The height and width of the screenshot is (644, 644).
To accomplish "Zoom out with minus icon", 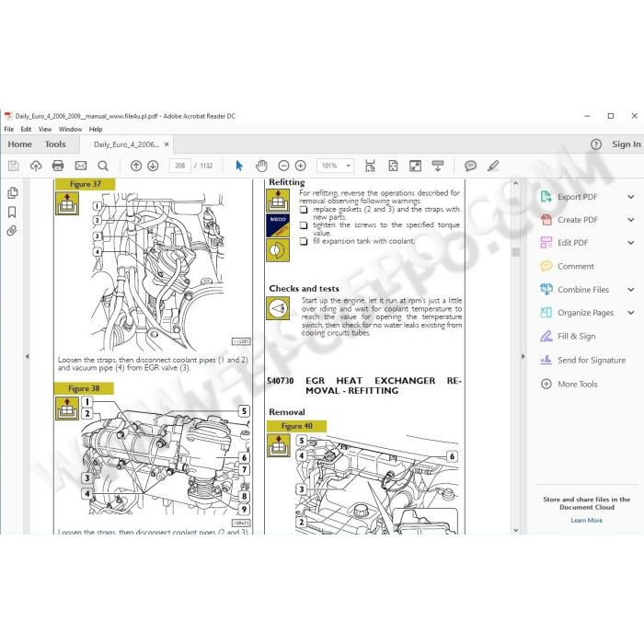I will (283, 166).
